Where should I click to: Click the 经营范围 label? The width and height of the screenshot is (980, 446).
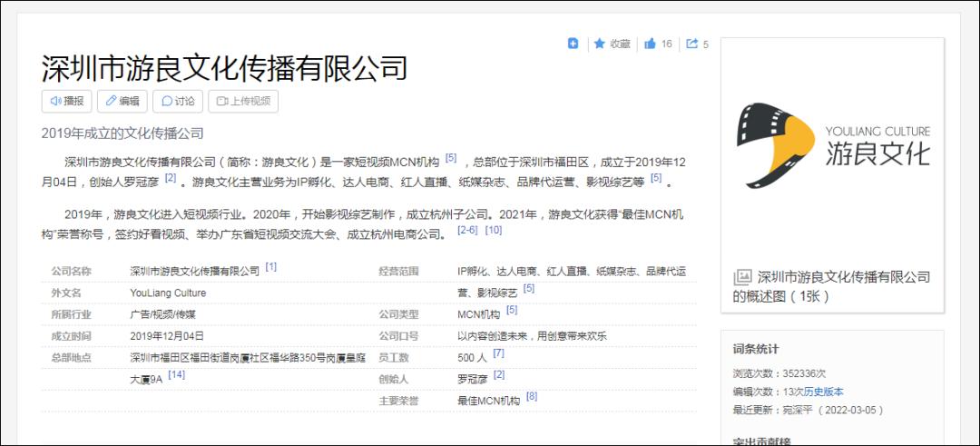pos(398,272)
